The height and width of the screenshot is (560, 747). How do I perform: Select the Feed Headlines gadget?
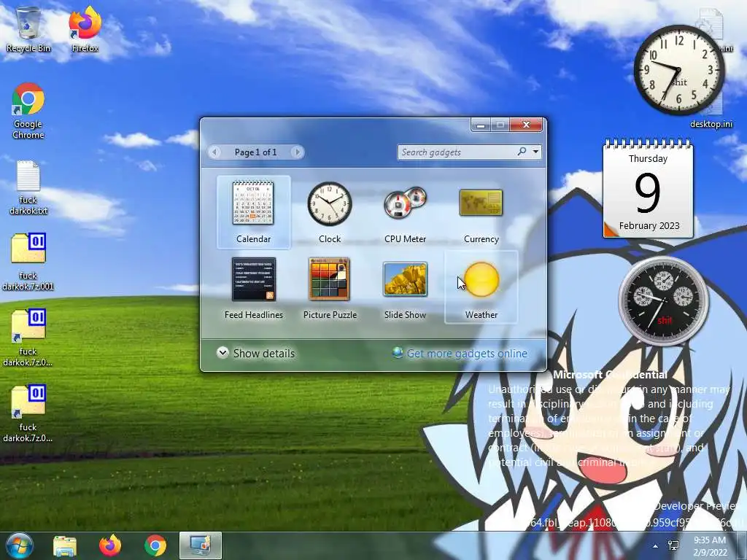point(253,288)
